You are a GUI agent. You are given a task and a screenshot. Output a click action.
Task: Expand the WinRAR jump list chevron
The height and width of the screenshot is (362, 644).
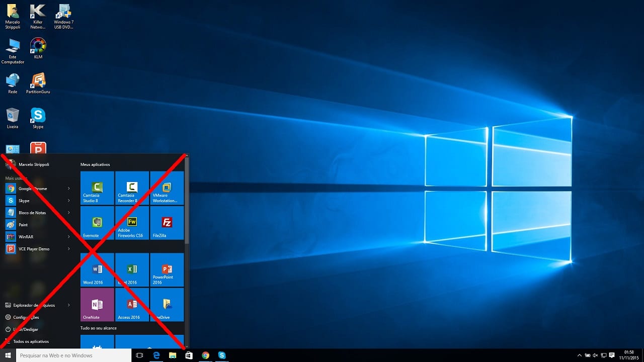(x=69, y=237)
